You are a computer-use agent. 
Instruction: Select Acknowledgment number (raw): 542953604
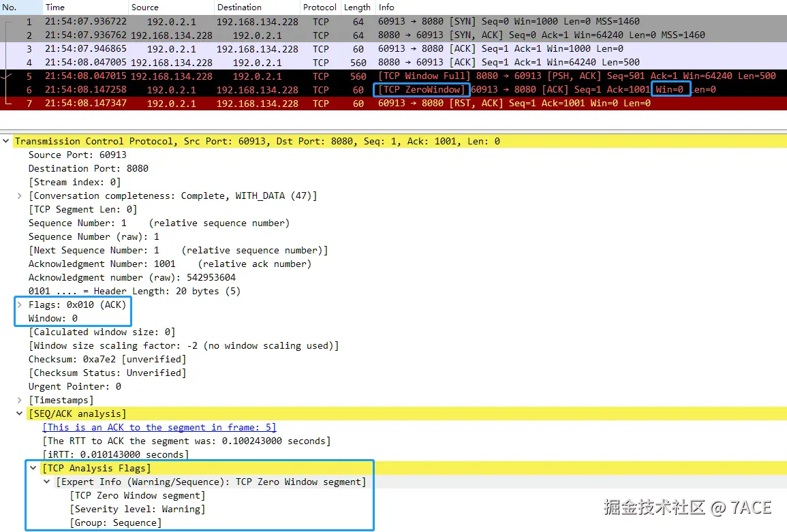tap(132, 277)
